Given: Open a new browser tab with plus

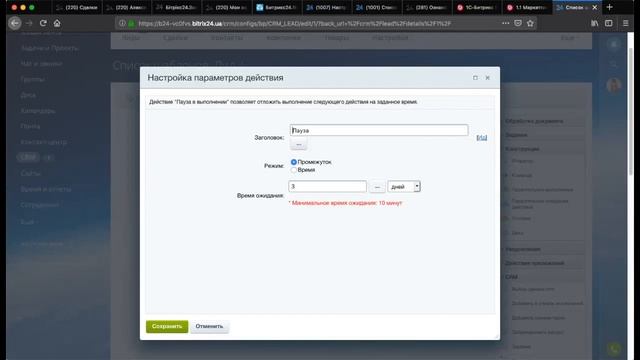Looking at the screenshot, I should [609, 7].
